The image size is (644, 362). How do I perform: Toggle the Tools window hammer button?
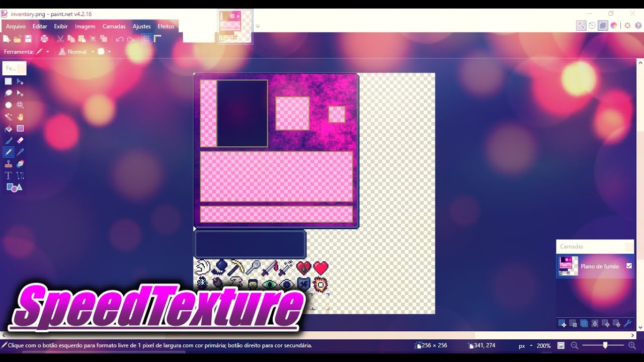tap(581, 26)
